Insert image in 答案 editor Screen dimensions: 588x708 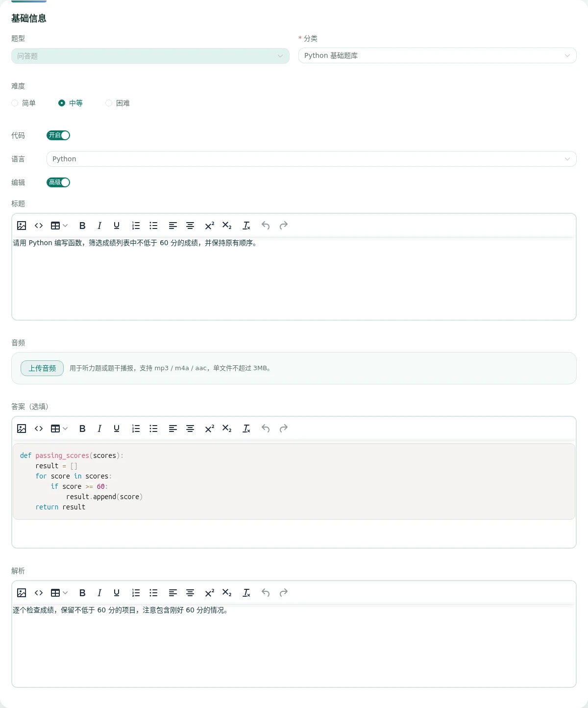22,429
